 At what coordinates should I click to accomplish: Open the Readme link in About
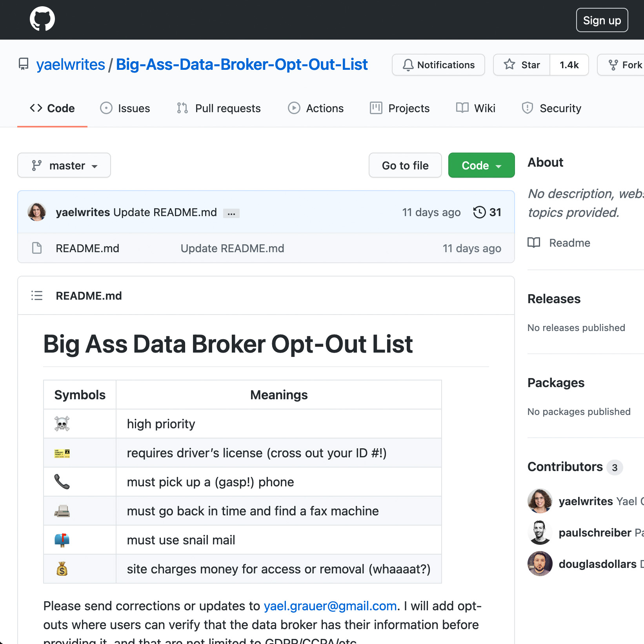pos(559,243)
